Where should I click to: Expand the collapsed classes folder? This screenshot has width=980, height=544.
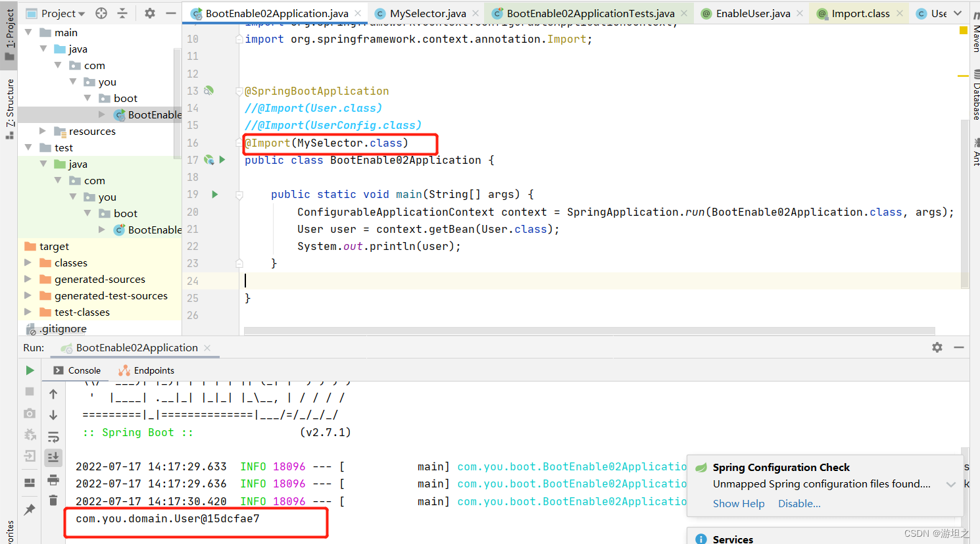tap(27, 262)
